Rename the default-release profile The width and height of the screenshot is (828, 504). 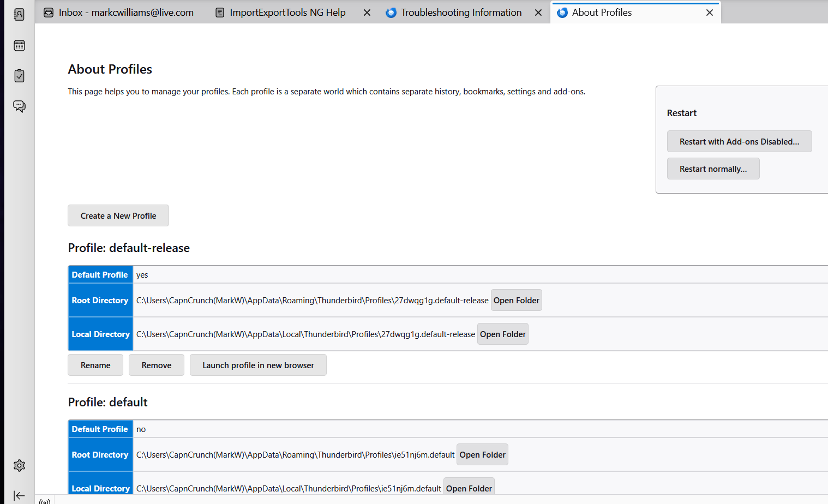click(x=95, y=365)
